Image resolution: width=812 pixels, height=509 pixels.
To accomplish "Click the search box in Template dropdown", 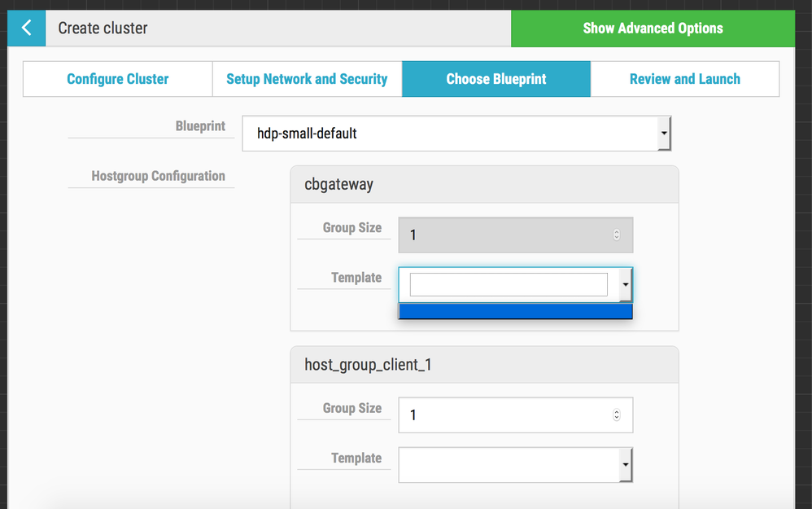I will click(x=509, y=285).
